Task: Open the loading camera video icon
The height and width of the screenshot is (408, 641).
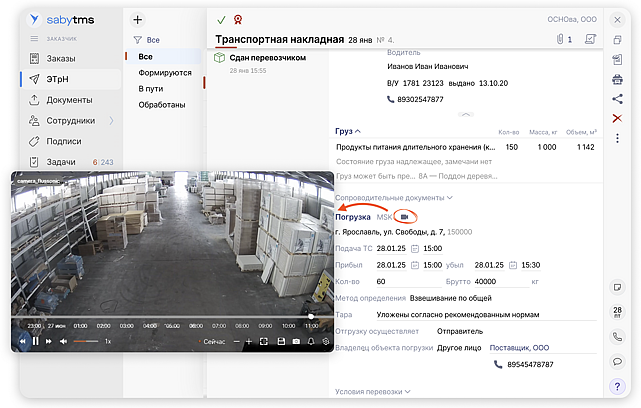Action: (405, 217)
